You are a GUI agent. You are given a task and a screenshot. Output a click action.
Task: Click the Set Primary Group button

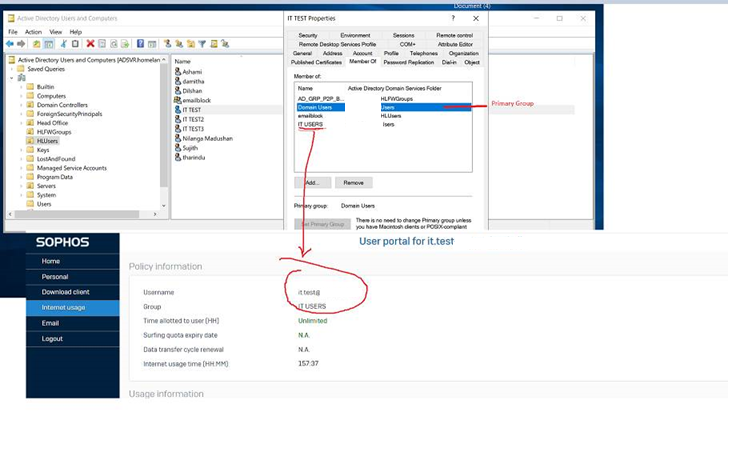tap(323, 224)
